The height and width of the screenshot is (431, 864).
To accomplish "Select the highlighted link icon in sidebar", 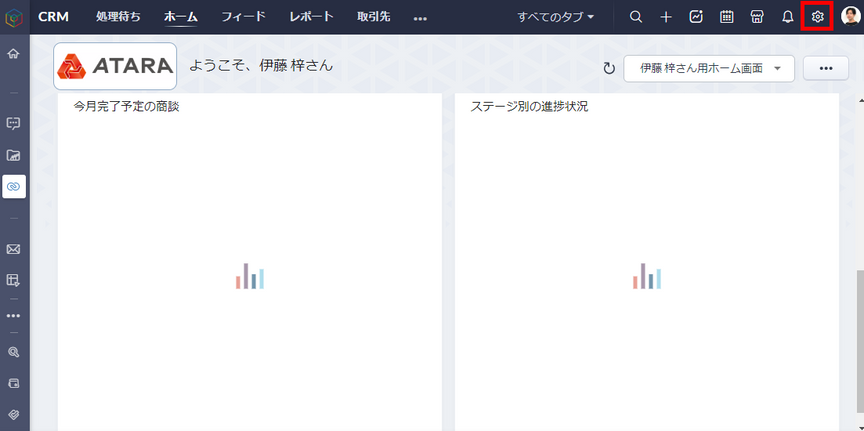I will coord(14,187).
